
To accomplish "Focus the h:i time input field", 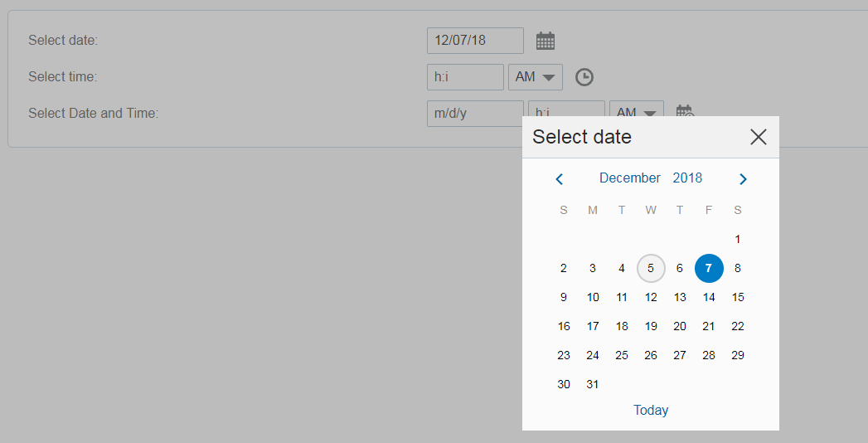I will (465, 77).
